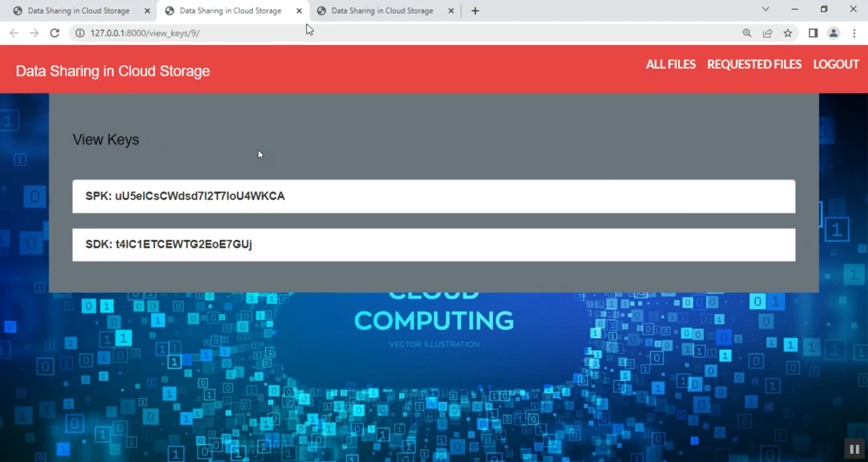Screen dimensions: 868x462
Task: Open the Chrome profile avatar
Action: 833,33
